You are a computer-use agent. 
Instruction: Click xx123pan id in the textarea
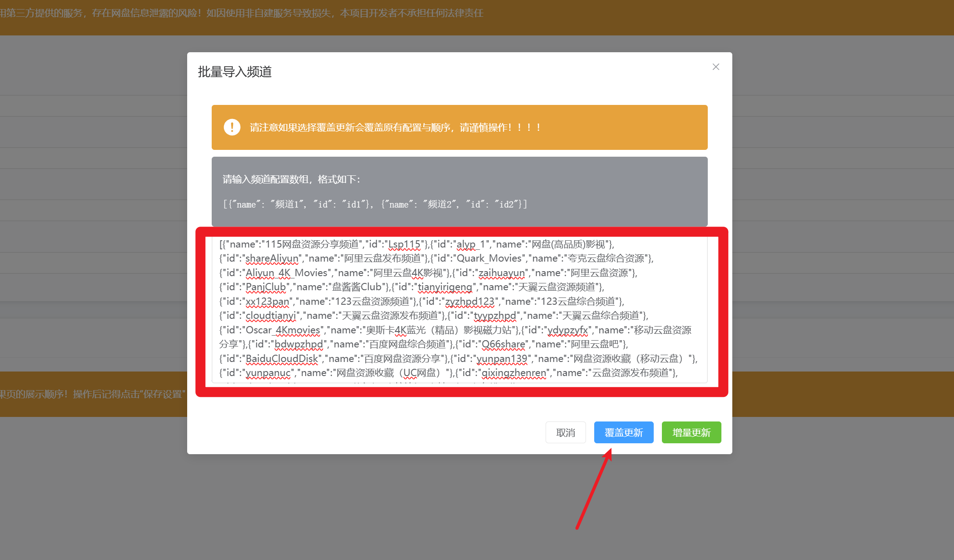[x=267, y=302]
